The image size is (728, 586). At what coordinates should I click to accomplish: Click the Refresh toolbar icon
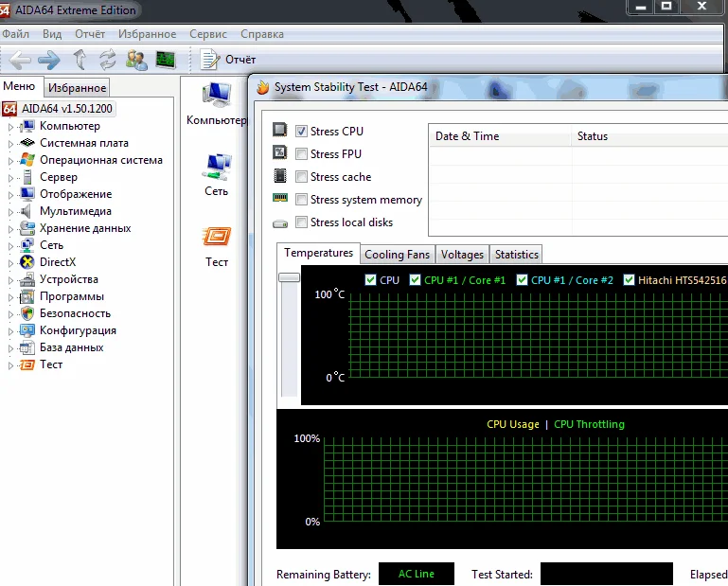point(108,60)
